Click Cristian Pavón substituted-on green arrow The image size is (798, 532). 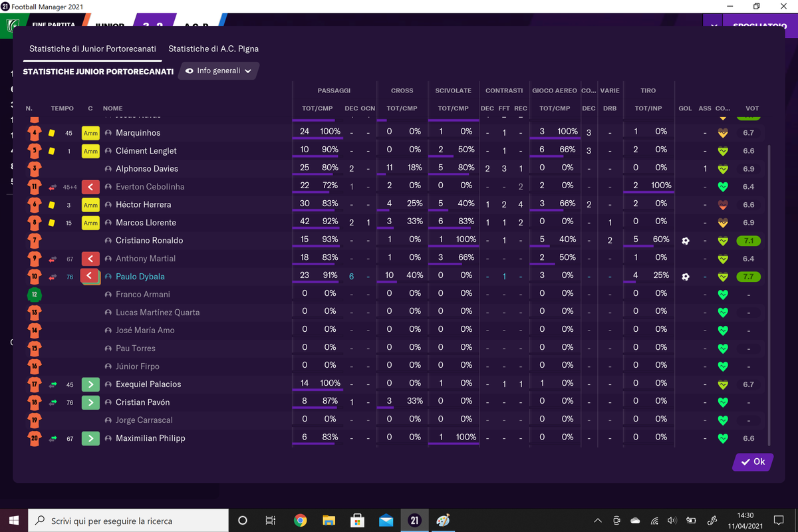click(90, 402)
